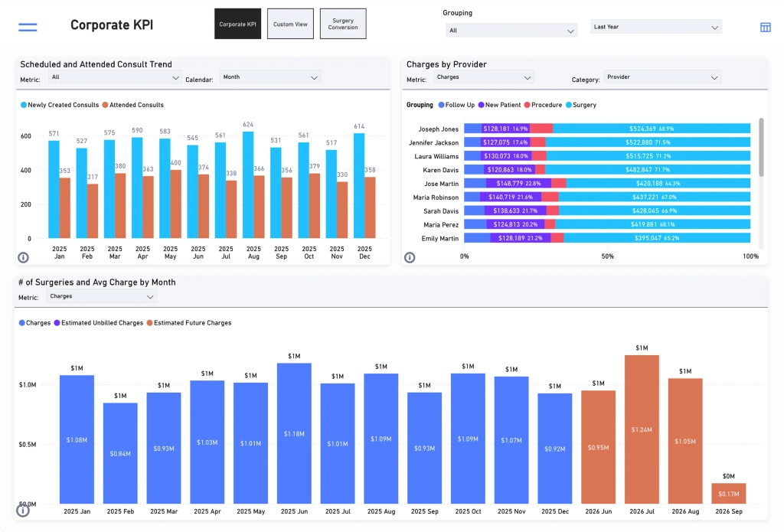The height and width of the screenshot is (532, 784).
Task: Toggle Charges legend item in Surgeries chart
Action: pyautogui.click(x=34, y=323)
